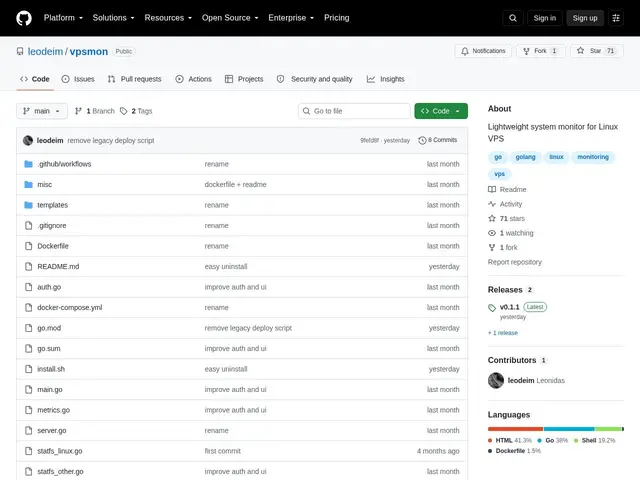Open the templates folder
The image size is (640, 480).
coord(52,205)
